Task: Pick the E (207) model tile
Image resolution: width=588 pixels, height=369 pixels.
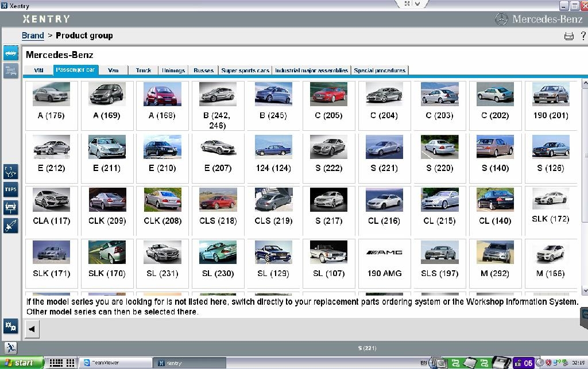Action: [218, 158]
